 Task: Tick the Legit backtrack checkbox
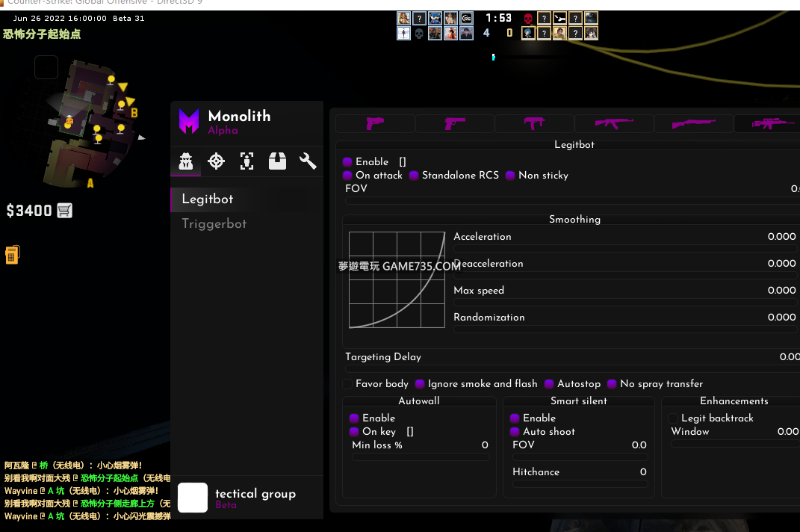click(x=673, y=418)
